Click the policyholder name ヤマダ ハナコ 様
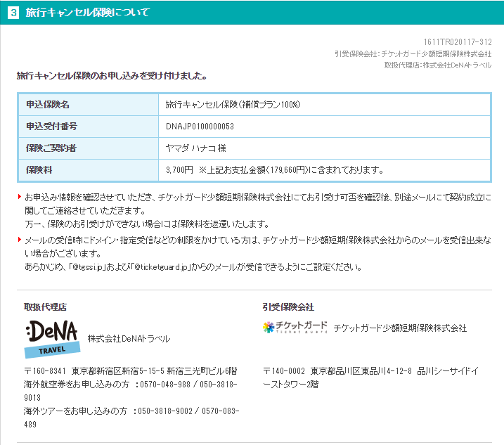The width and height of the screenshot is (504, 445). 195,148
